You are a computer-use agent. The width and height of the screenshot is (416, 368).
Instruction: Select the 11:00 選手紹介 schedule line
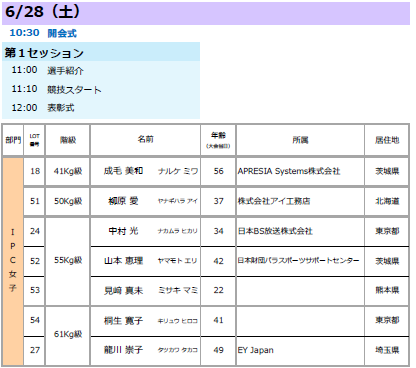(47, 70)
